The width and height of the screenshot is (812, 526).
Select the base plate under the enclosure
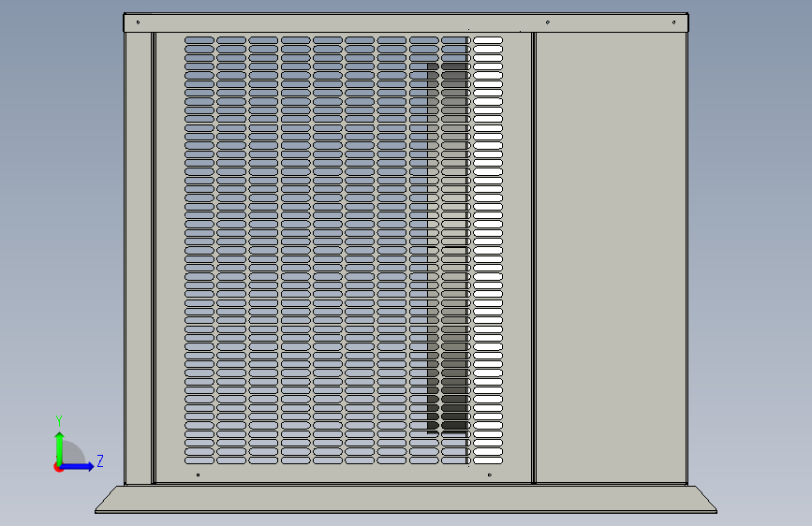click(x=406, y=500)
